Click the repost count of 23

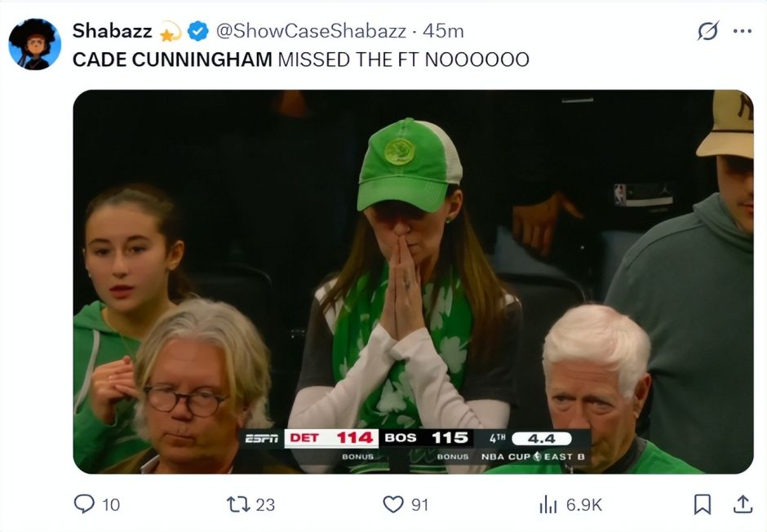tap(265, 505)
